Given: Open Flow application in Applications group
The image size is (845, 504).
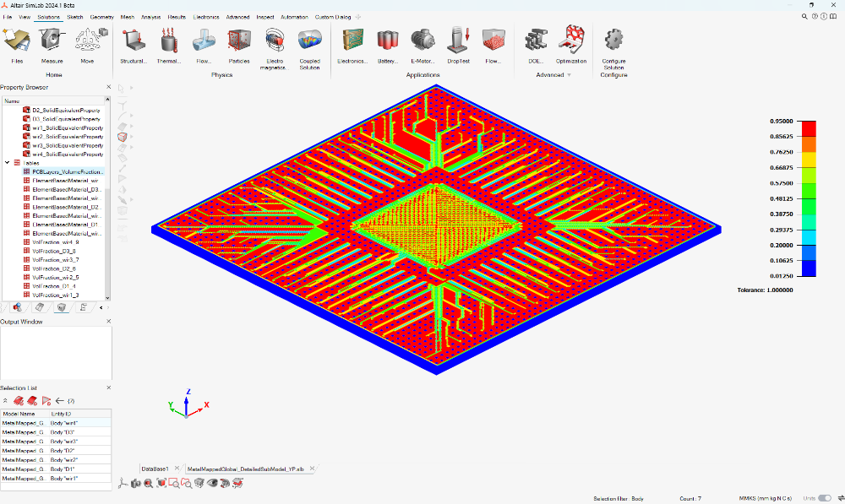Looking at the screenshot, I should pyautogui.click(x=493, y=46).
